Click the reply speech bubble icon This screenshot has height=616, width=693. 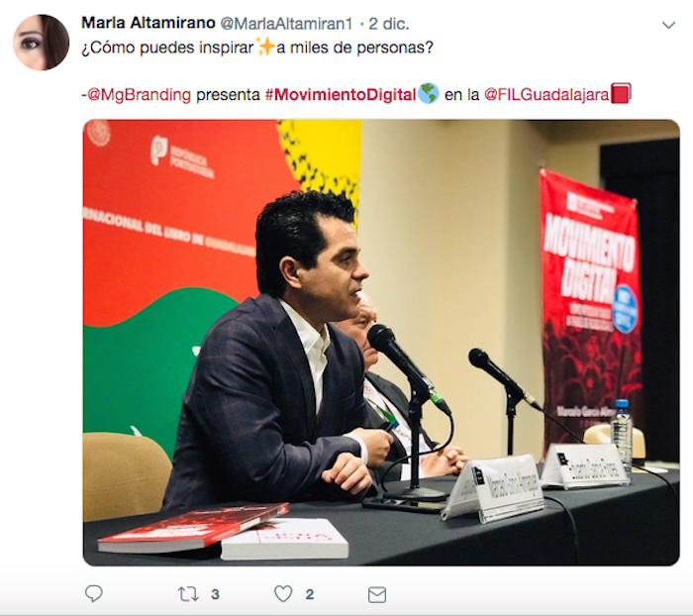[x=94, y=594]
